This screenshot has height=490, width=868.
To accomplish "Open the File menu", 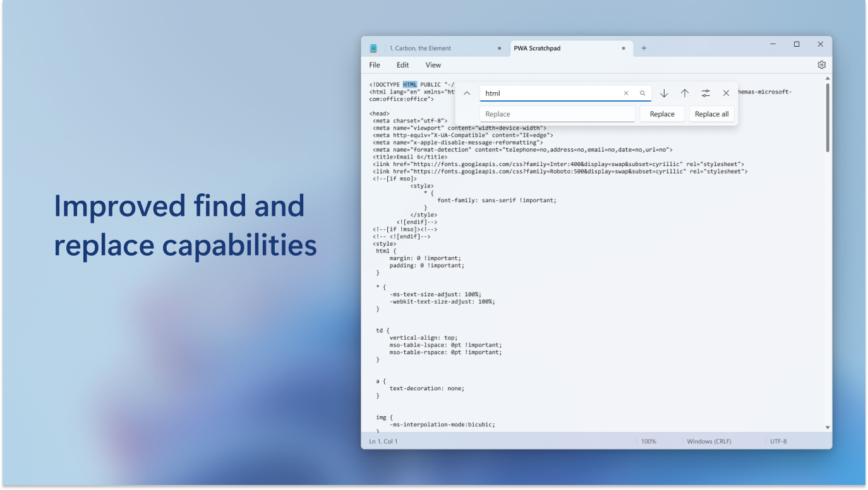I will tap(374, 64).
